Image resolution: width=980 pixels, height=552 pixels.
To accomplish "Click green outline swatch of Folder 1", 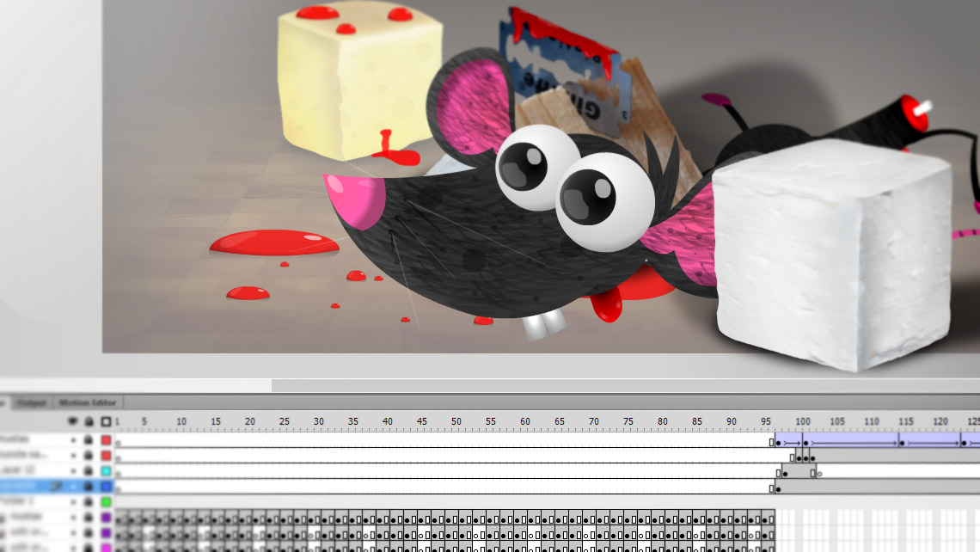I will (107, 501).
